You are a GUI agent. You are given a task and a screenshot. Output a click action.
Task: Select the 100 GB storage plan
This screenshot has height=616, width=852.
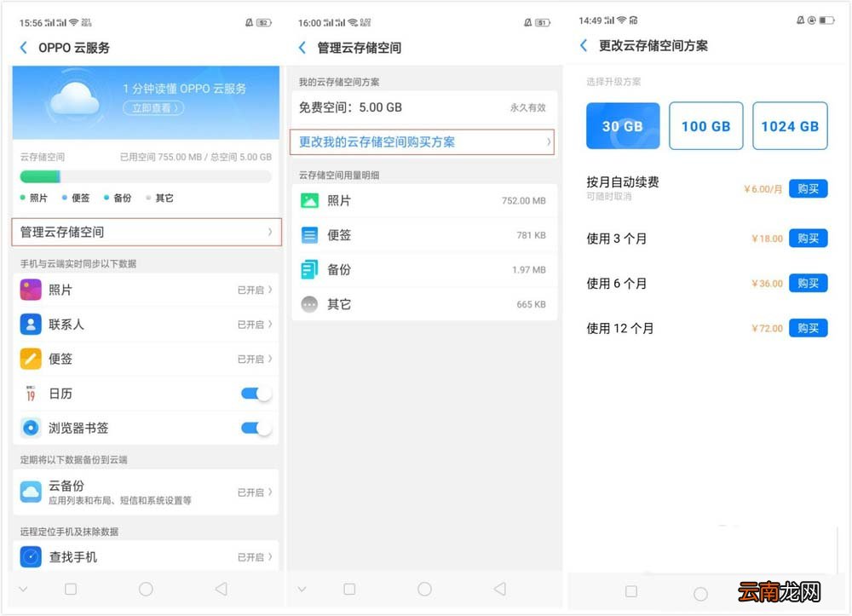(705, 126)
